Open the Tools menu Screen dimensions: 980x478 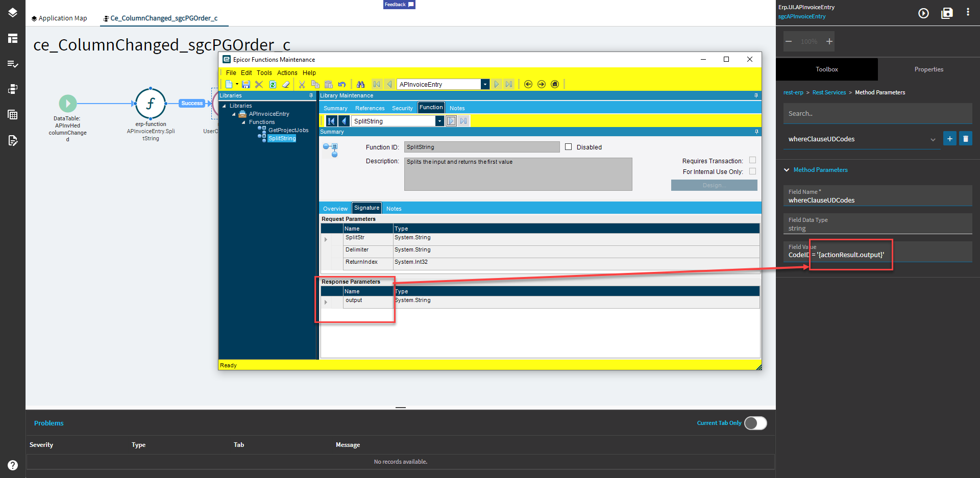point(264,73)
